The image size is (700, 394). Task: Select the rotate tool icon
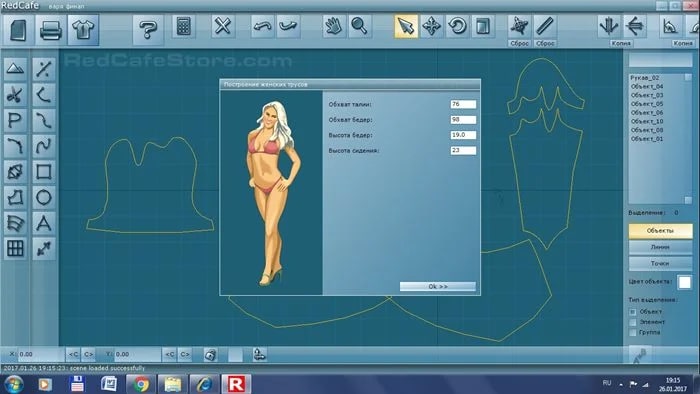457,27
